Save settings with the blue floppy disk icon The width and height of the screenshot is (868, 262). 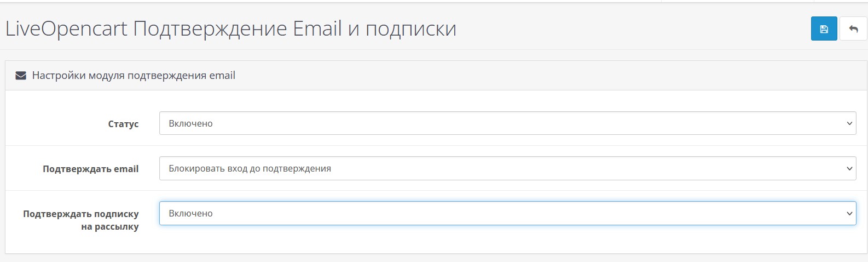[824, 29]
